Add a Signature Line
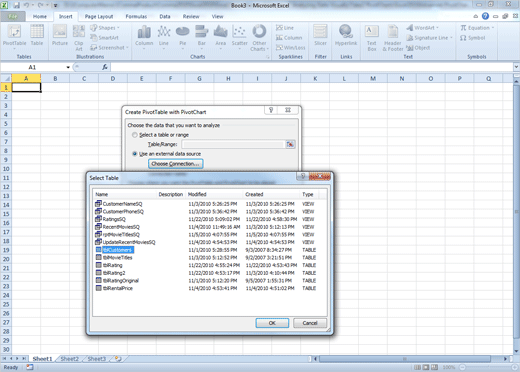The image size is (520, 372). [429, 38]
